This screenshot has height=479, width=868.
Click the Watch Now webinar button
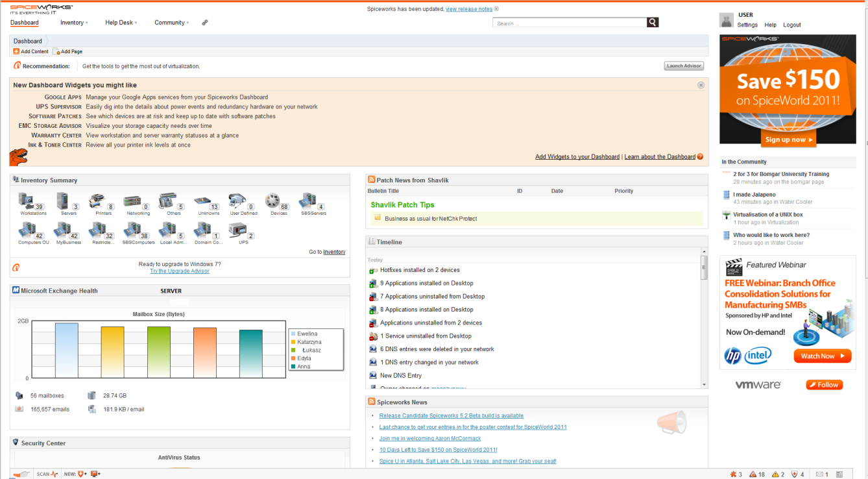tap(822, 356)
